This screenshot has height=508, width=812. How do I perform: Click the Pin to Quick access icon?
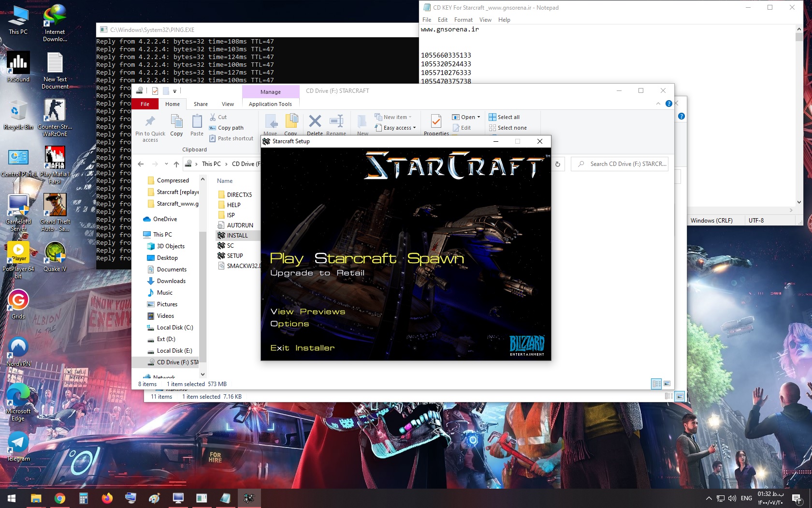(150, 122)
